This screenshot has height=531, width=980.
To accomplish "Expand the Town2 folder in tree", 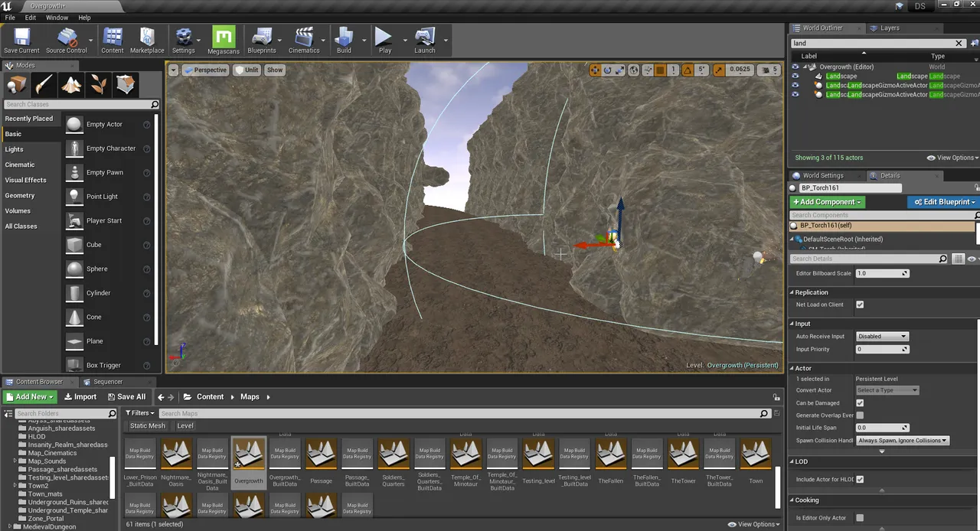I will [x=15, y=486].
